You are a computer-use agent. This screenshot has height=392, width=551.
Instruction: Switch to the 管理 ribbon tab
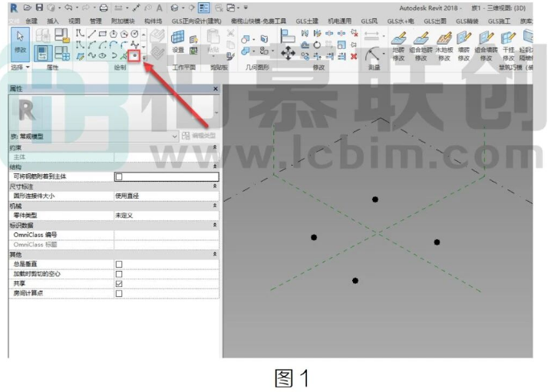pyautogui.click(x=95, y=21)
